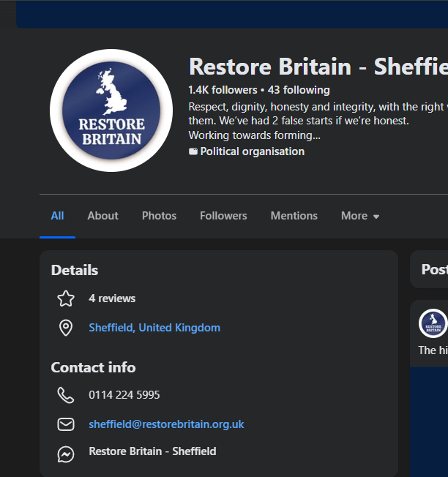
Task: Switch to the All tab
Action: [x=57, y=216]
